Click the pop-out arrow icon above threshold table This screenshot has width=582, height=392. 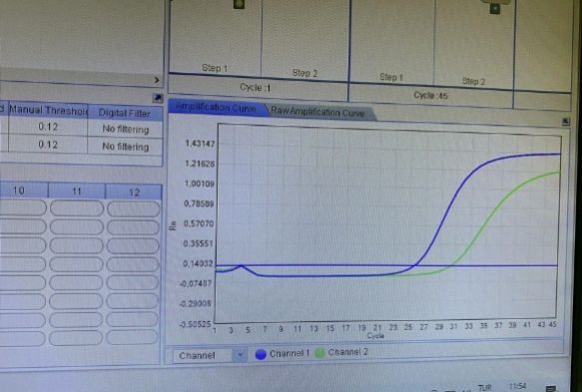tap(158, 98)
